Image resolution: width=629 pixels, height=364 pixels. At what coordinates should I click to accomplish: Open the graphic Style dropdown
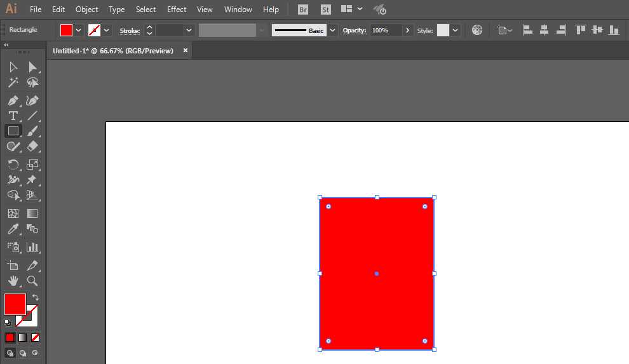click(456, 30)
